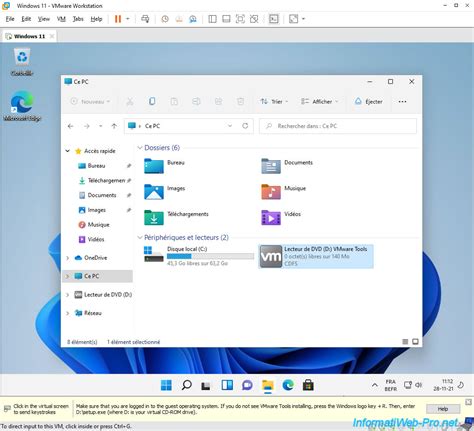Expand the Réseau tree node
Image resolution: width=474 pixels, height=431 pixels.
[68, 313]
